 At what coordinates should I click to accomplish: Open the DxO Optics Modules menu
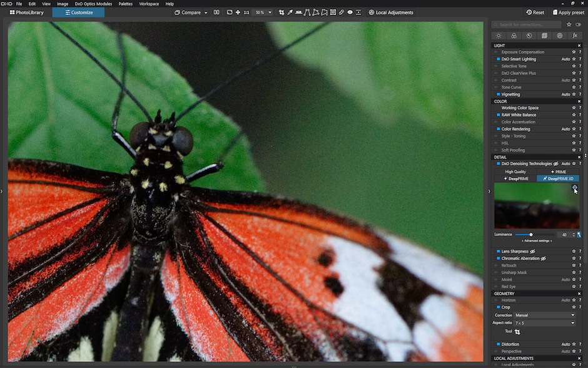pos(93,4)
